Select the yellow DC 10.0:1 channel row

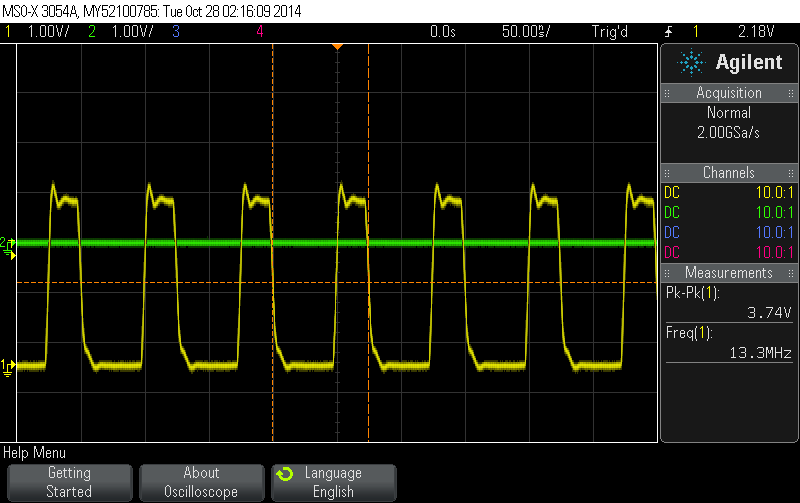tap(729, 192)
